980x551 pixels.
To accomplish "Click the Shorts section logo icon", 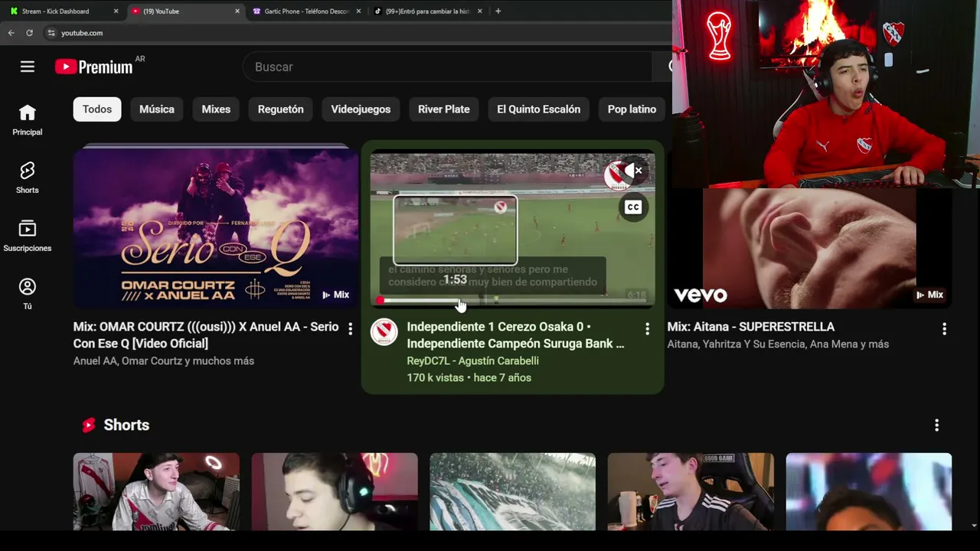I will point(89,425).
